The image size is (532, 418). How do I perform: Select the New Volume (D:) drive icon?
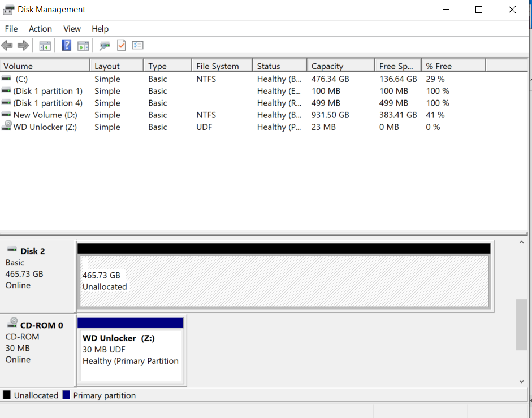6,114
